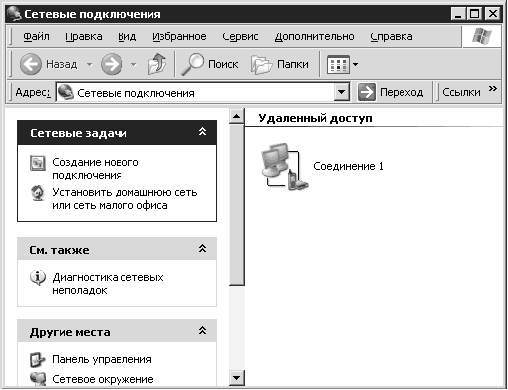This screenshot has width=508, height=390.
Task: Collapse the Другие места panel
Action: (x=202, y=331)
